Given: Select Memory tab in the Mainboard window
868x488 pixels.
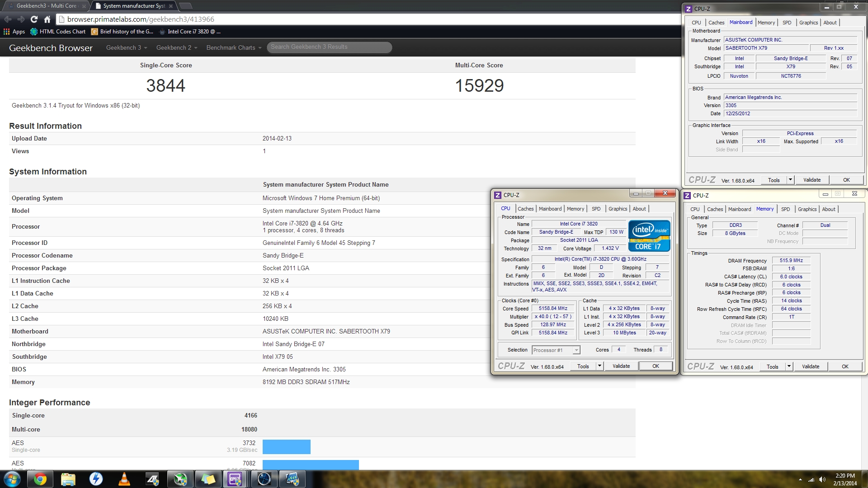Looking at the screenshot, I should click(766, 23).
